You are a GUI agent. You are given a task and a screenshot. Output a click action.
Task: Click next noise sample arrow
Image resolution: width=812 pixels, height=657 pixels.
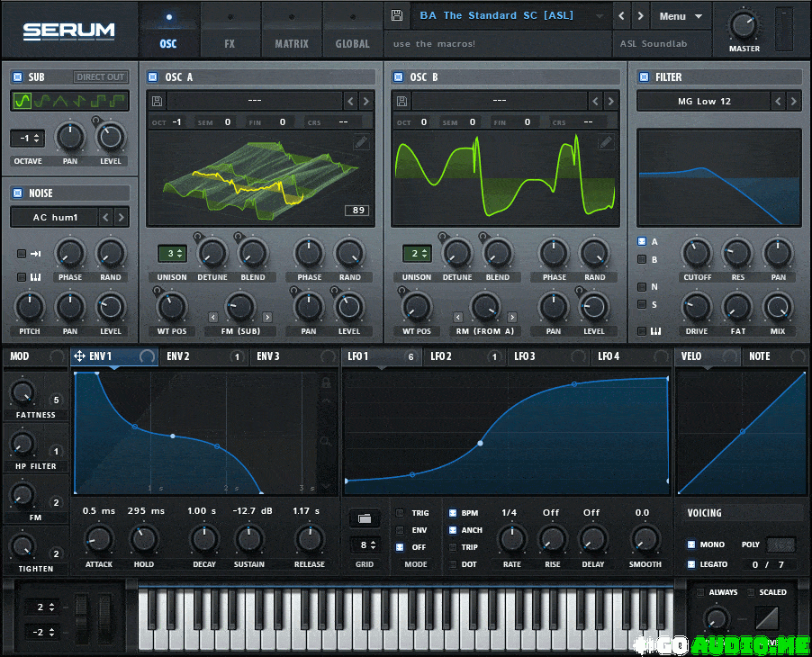(x=122, y=218)
